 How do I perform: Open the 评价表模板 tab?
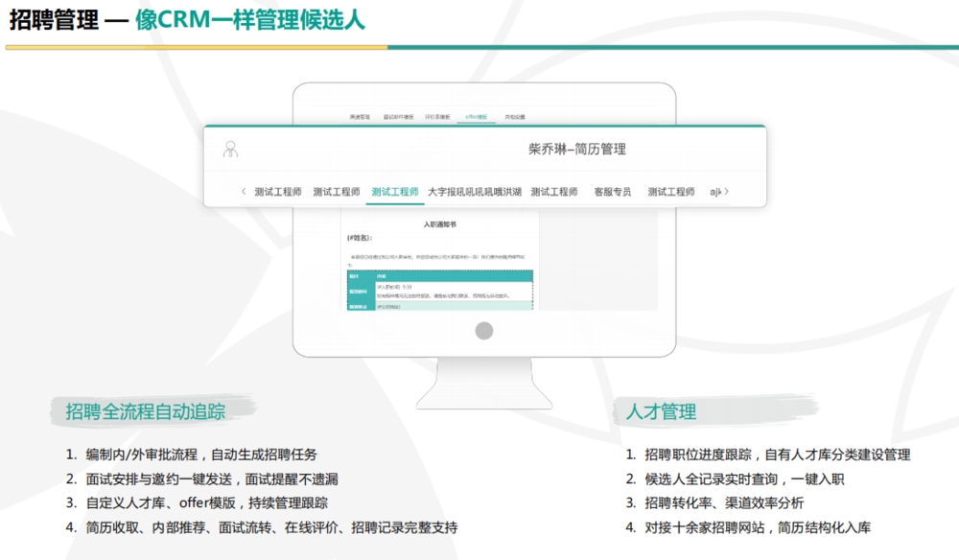(x=438, y=117)
